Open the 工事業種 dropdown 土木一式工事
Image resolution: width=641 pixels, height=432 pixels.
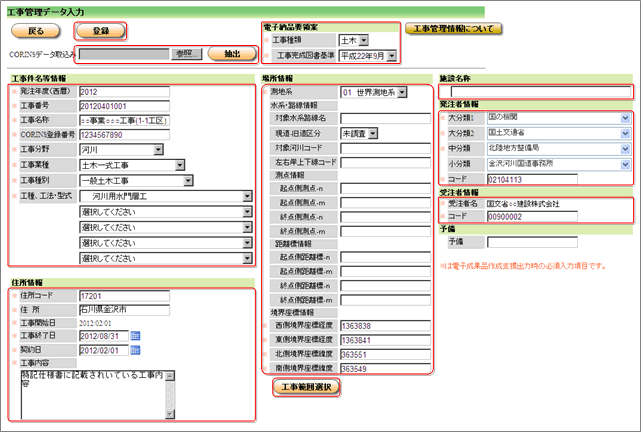pos(132,165)
